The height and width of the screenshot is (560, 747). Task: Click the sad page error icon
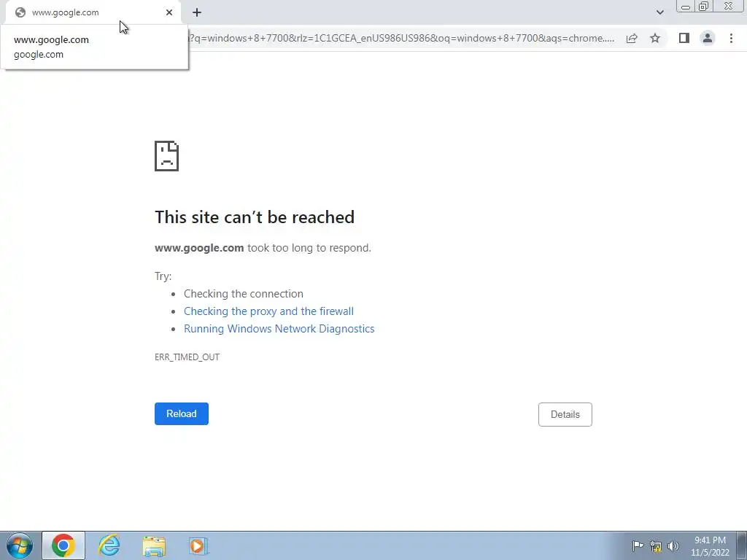(x=167, y=156)
